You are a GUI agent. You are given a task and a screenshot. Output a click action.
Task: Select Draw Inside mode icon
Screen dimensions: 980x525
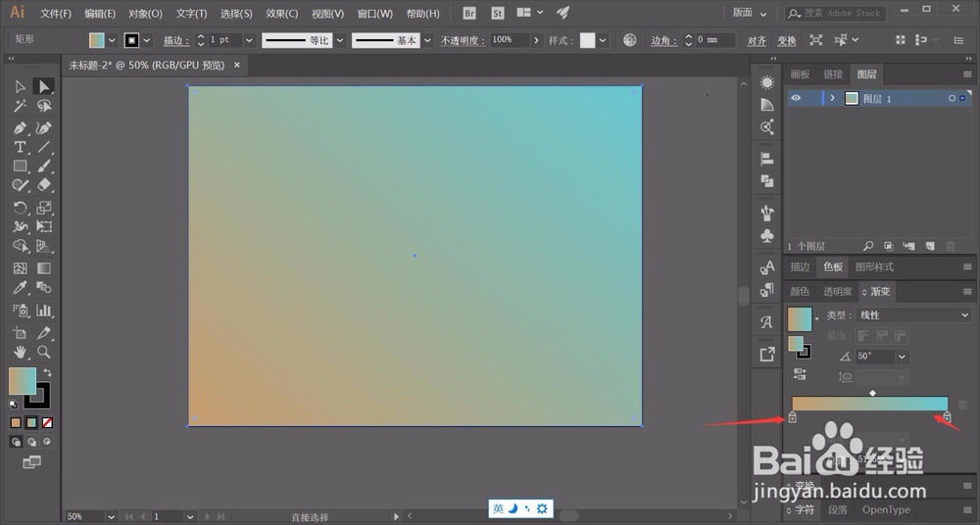pos(46,442)
